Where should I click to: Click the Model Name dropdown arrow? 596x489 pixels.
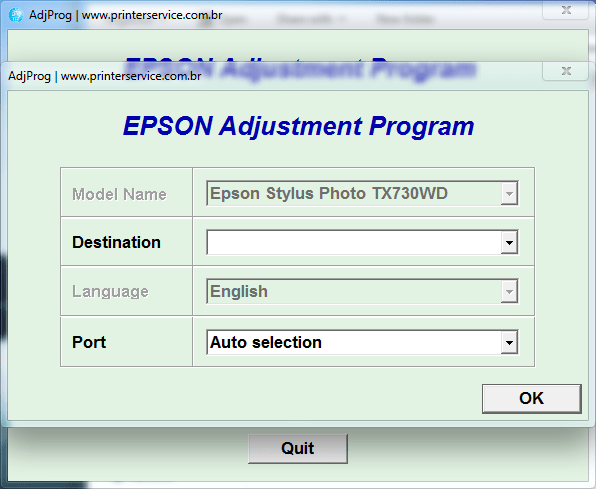[509, 193]
